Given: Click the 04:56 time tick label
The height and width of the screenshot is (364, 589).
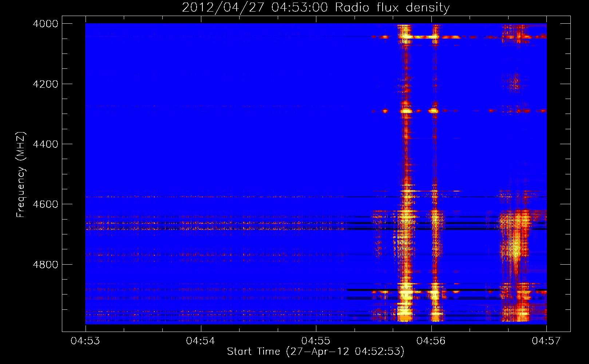Looking at the screenshot, I should (x=431, y=341).
